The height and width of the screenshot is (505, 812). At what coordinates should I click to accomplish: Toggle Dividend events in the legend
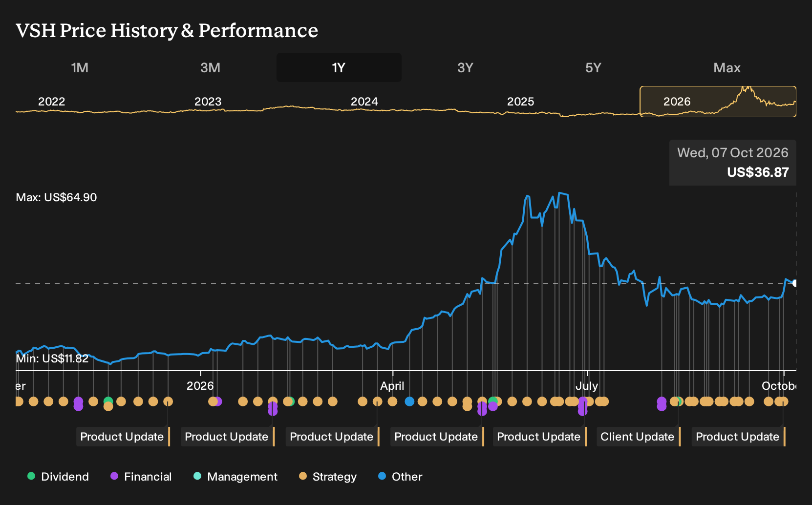tap(58, 477)
